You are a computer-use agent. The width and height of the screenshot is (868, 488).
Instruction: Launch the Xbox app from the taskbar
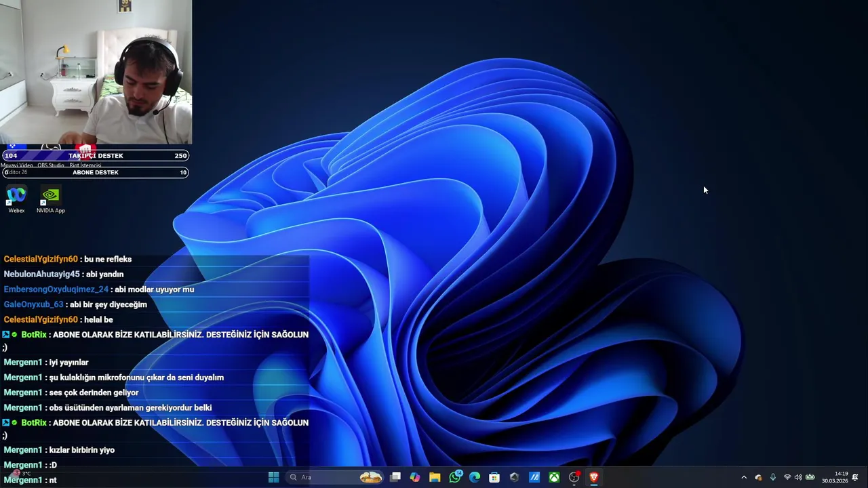(554, 477)
